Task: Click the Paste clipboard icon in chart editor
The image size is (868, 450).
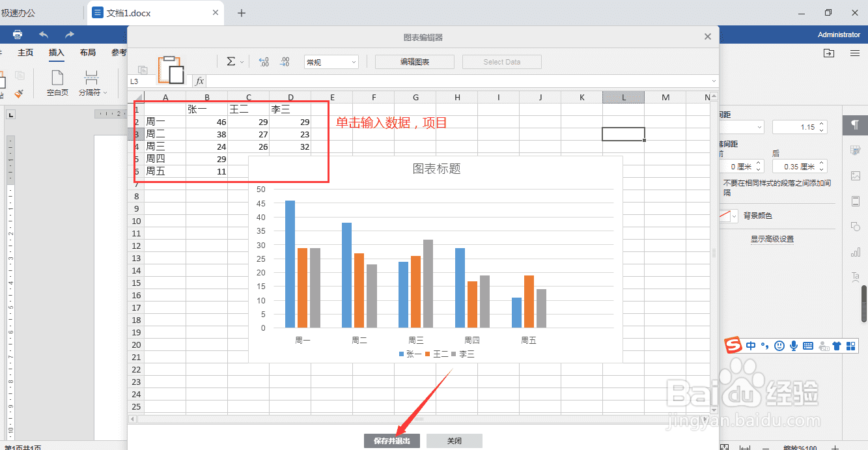Action: pyautogui.click(x=171, y=70)
